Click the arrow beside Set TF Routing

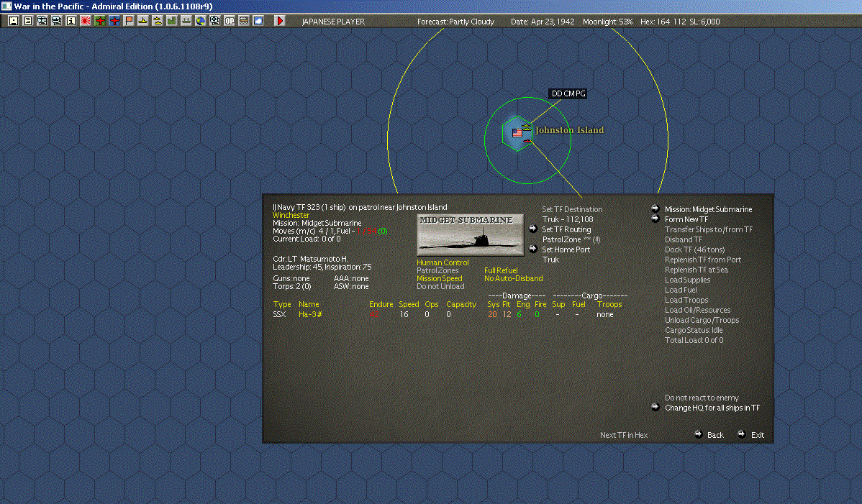[532, 229]
